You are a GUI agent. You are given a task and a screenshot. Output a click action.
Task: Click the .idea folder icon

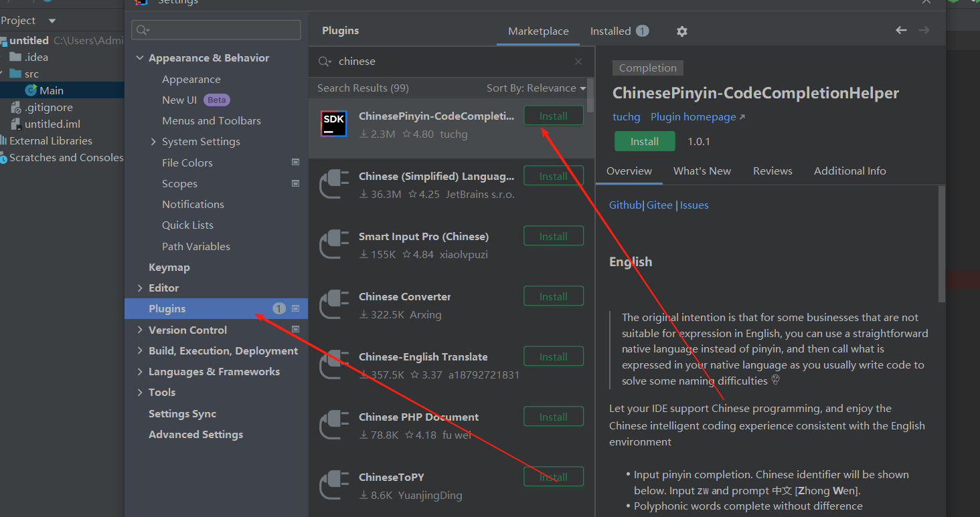tap(15, 57)
